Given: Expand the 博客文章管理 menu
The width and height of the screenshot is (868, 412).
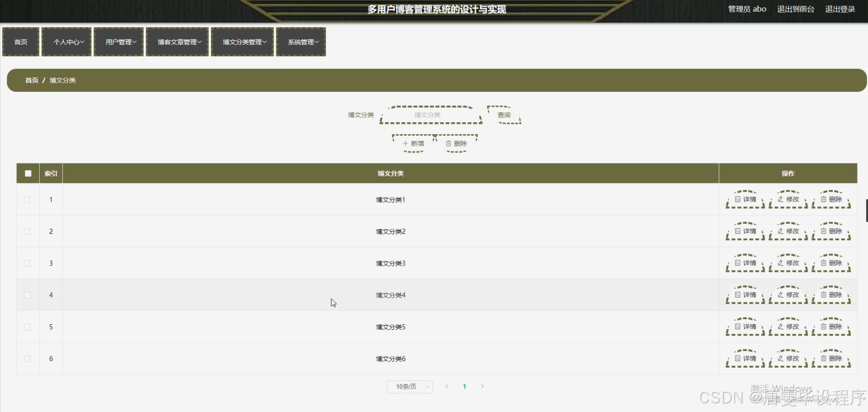Looking at the screenshot, I should pos(177,42).
